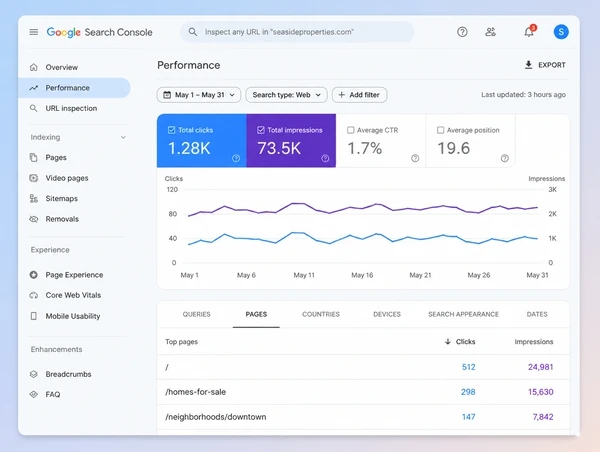The height and width of the screenshot is (452, 600).
Task: Select the /homes-for-sale page row
Action: (363, 392)
